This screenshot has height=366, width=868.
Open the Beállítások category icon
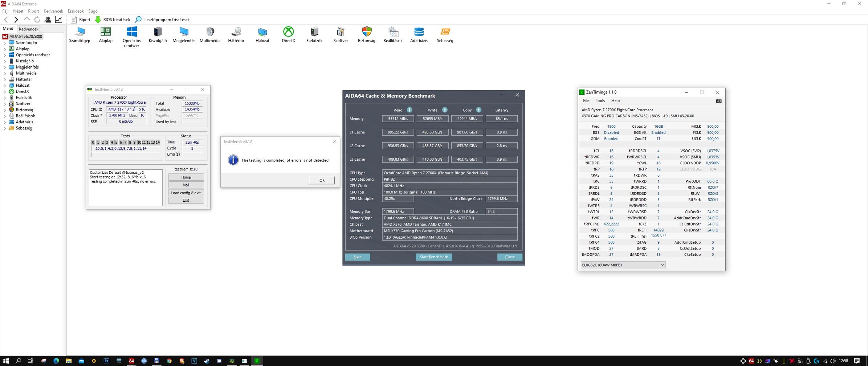(x=393, y=35)
